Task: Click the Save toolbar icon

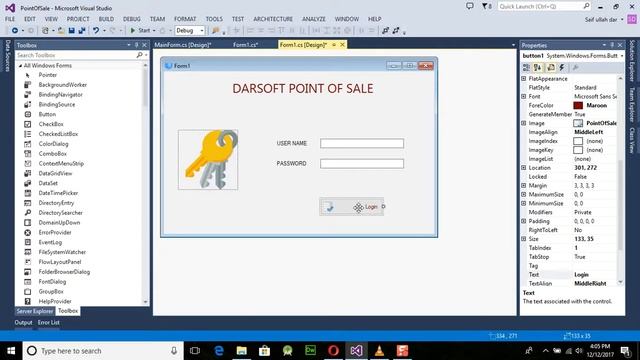Action: tap(71, 31)
